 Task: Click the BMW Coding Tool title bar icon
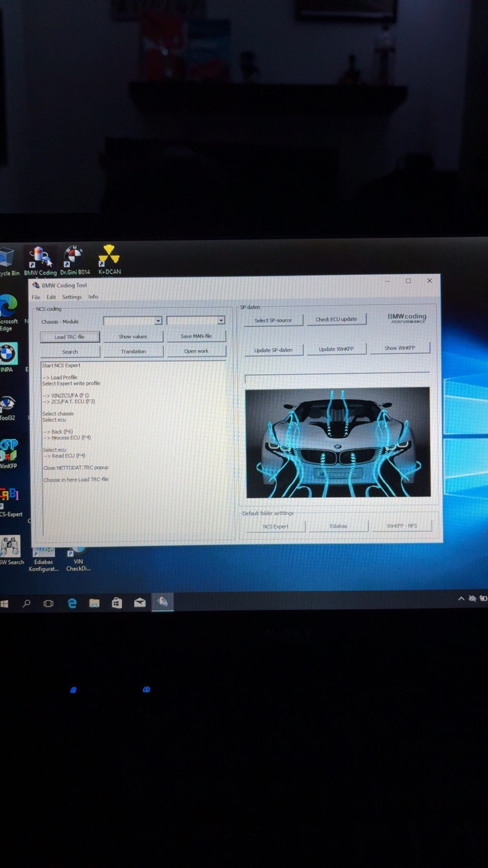point(36,285)
